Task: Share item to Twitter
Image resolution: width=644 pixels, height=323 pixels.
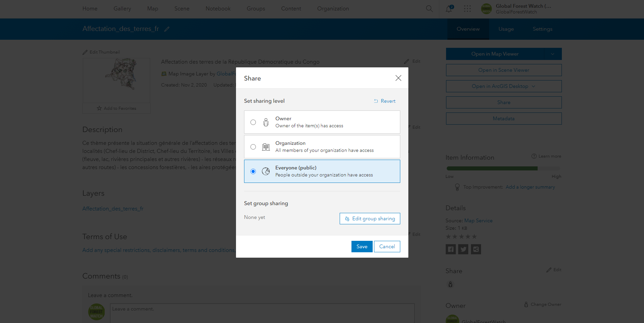Action: click(463, 249)
